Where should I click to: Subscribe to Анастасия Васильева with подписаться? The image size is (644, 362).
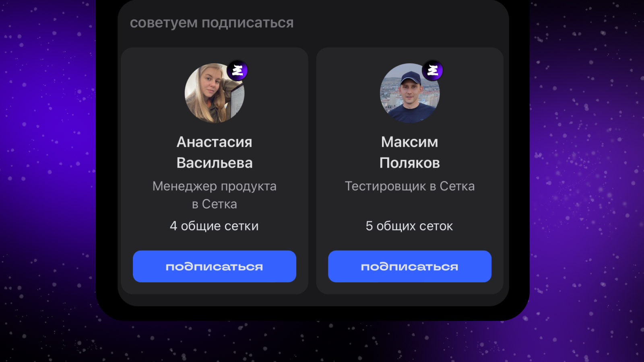[215, 266]
